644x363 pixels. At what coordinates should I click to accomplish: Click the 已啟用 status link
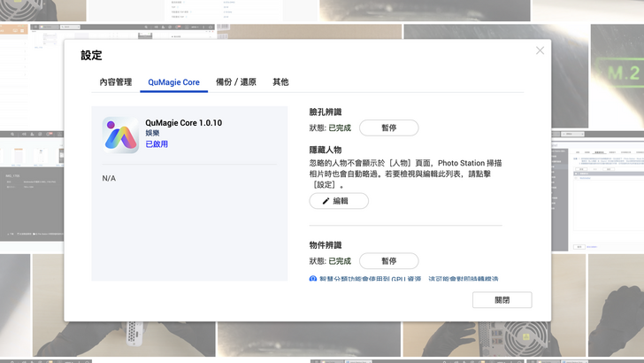pos(157,144)
